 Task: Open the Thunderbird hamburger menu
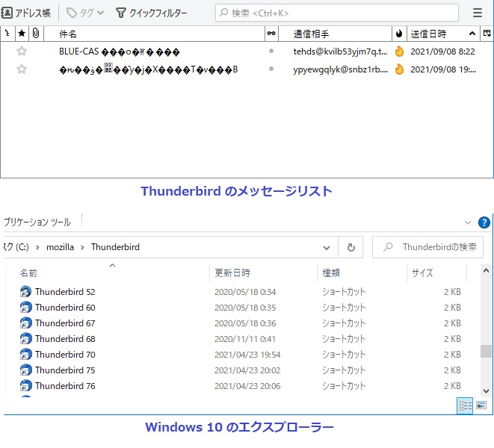pyautogui.click(x=478, y=13)
